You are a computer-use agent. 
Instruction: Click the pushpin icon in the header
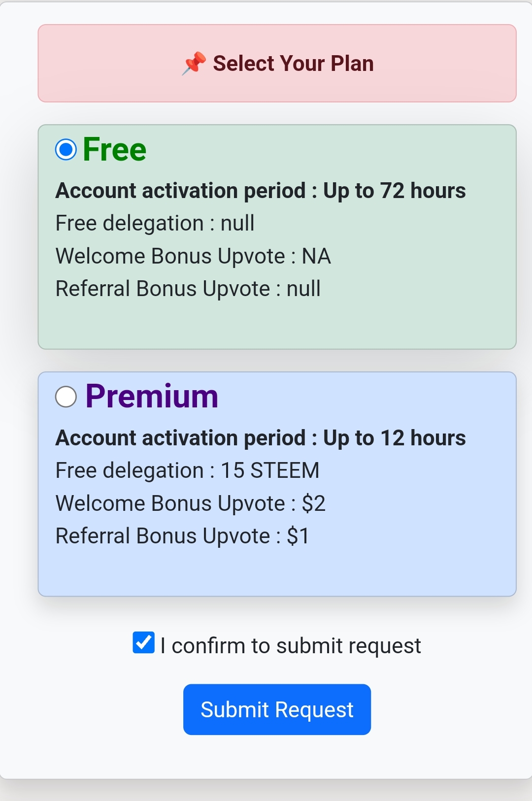pos(194,64)
